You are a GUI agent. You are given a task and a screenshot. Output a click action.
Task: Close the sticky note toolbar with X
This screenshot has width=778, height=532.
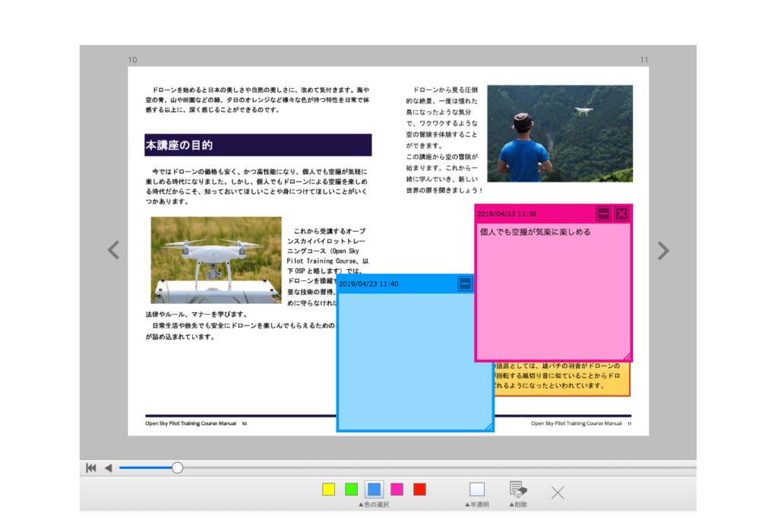(x=558, y=492)
